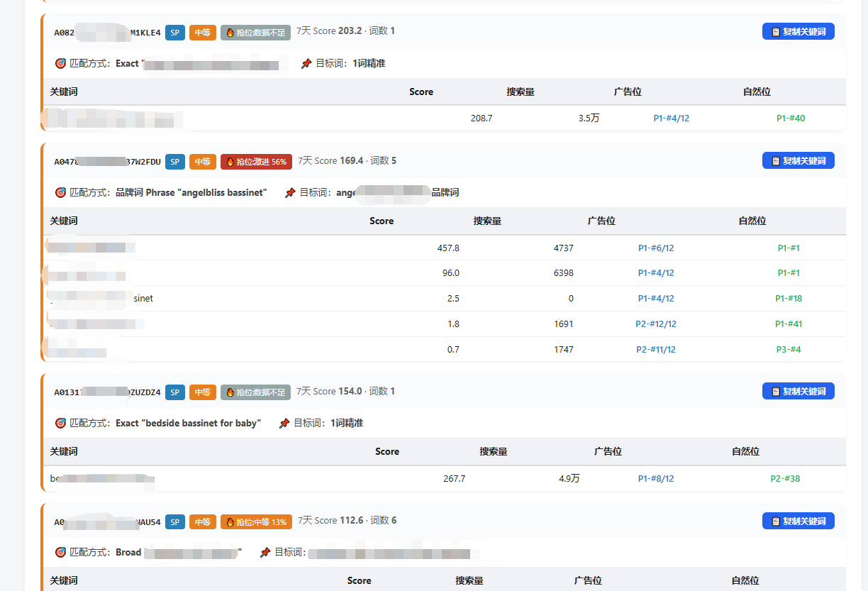Viewport: 868px width, 591px height.
Task: Click the 中等 badge in the M1KLE4 card
Action: tap(203, 33)
